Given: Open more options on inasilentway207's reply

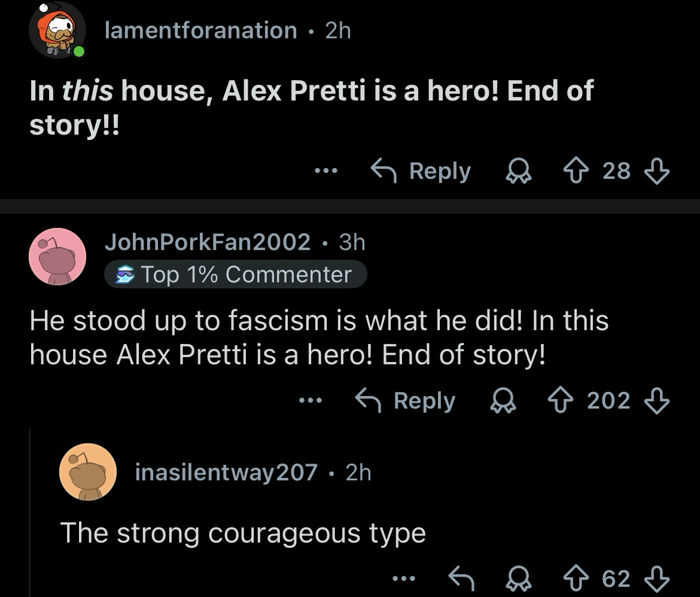Looking at the screenshot, I should (x=403, y=578).
